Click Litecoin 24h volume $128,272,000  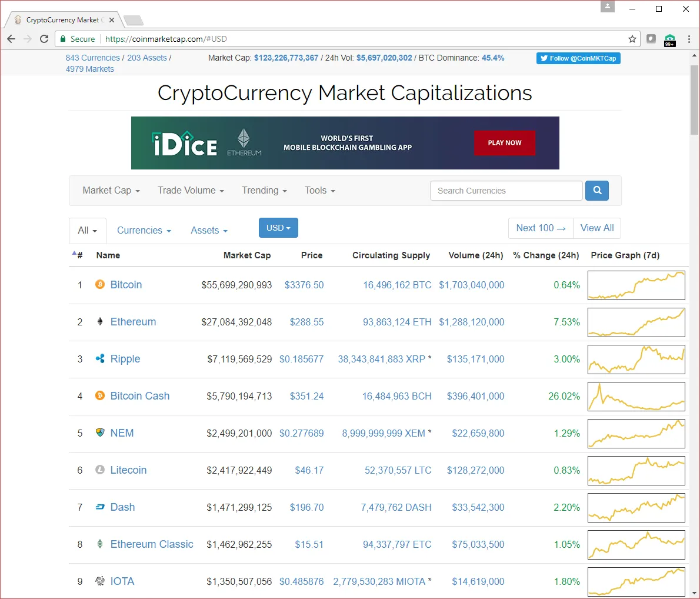click(475, 470)
